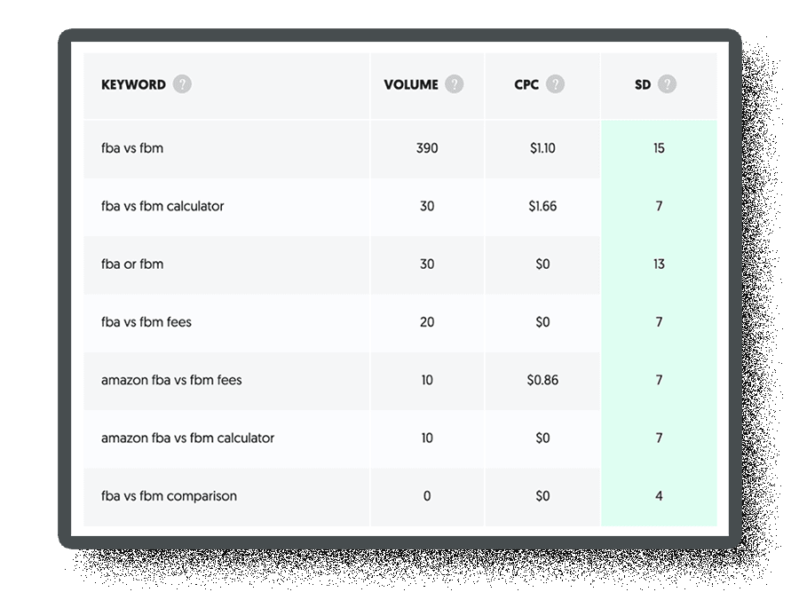Click volume 30 in the 'fba or fbm' row

(x=427, y=264)
